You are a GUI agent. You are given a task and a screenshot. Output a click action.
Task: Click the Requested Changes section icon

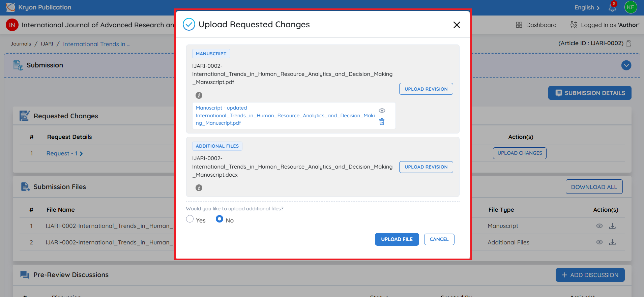(25, 116)
